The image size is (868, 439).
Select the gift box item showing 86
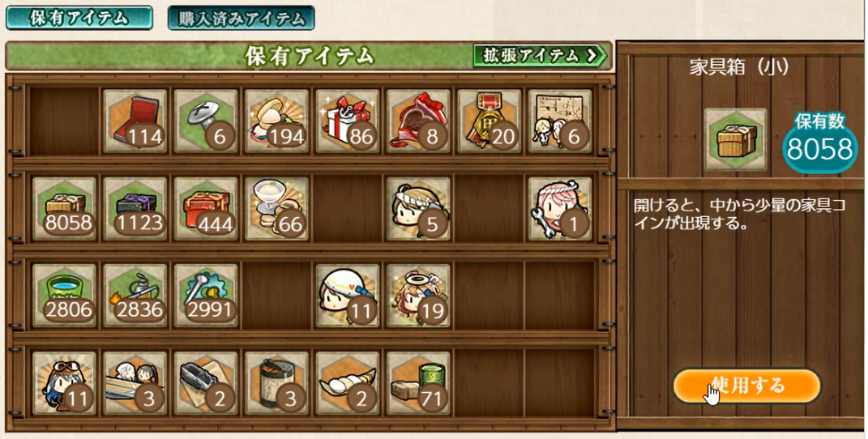348,121
